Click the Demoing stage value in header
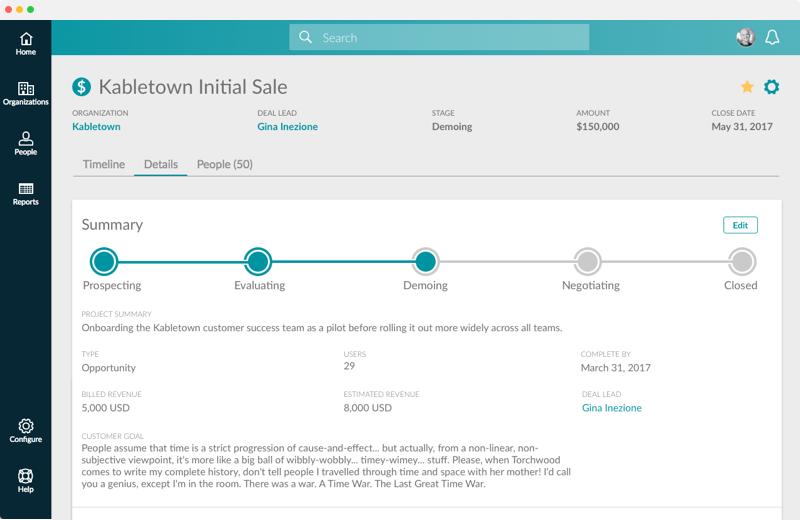Image resolution: width=800 pixels, height=520 pixels. click(x=452, y=127)
